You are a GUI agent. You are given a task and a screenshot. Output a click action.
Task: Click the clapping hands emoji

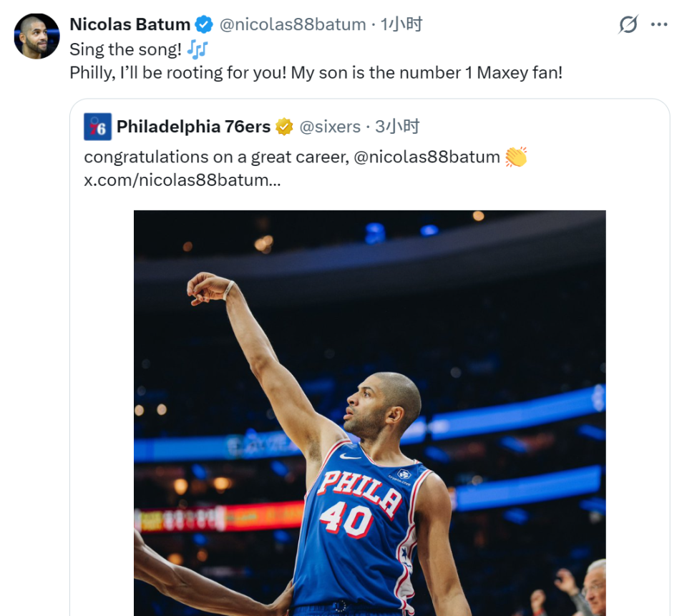tap(516, 157)
